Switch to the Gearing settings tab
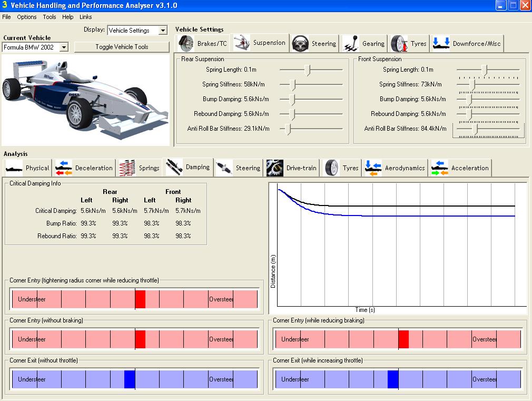Viewport: 532px width, 401px height. (x=364, y=43)
